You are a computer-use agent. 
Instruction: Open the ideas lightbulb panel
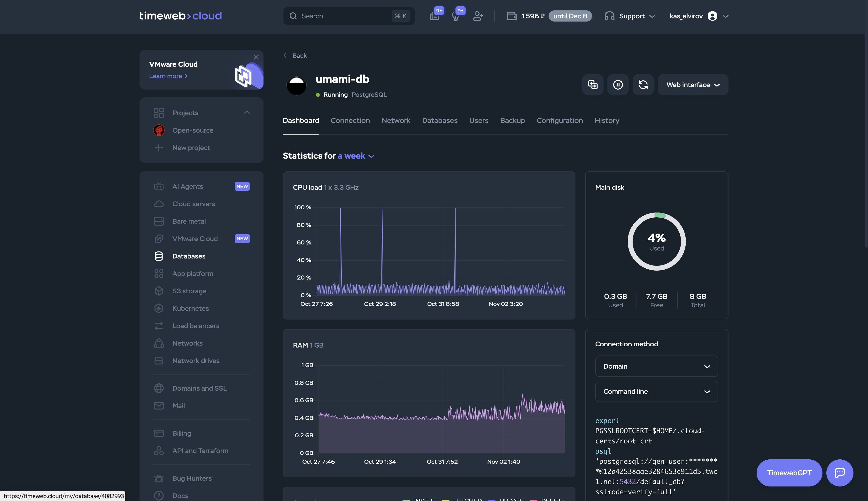(x=457, y=16)
